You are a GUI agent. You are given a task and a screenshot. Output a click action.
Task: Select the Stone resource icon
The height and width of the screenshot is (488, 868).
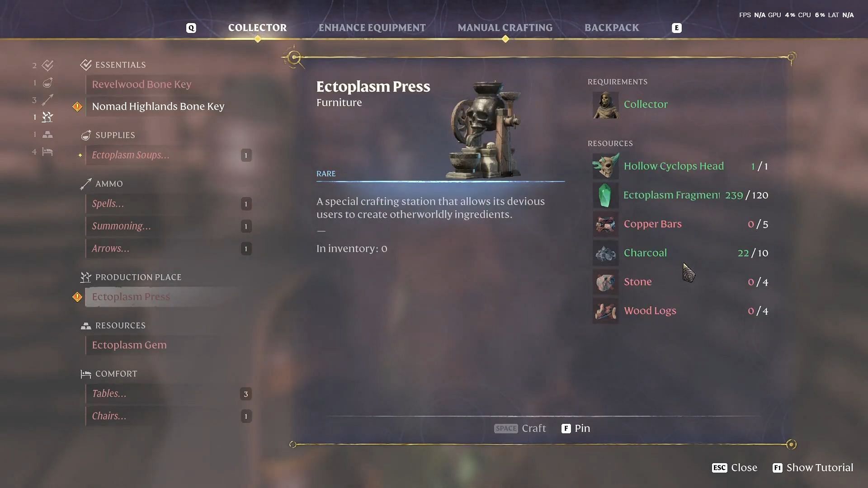click(604, 281)
